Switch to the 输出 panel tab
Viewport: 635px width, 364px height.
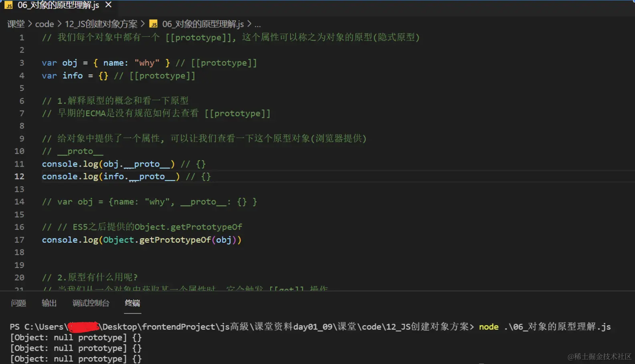click(x=49, y=303)
